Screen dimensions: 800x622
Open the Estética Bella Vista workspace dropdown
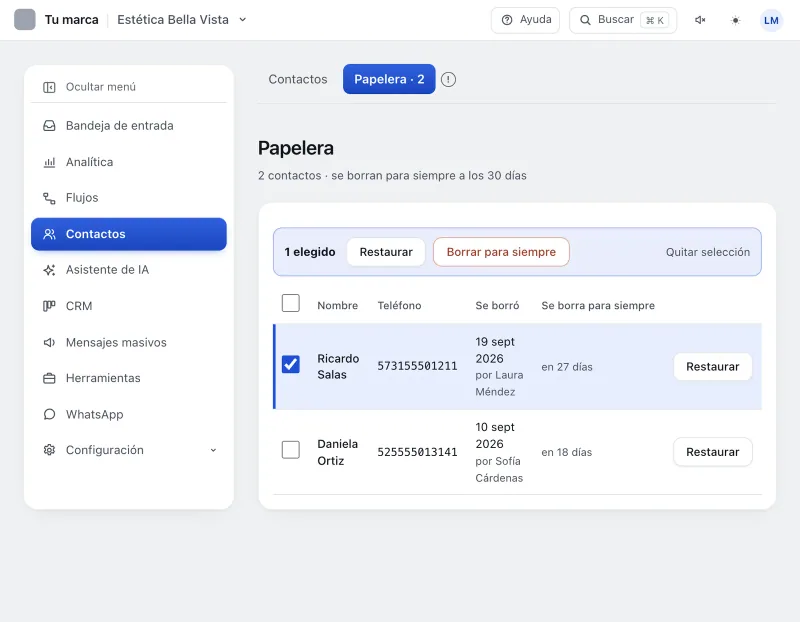click(182, 20)
